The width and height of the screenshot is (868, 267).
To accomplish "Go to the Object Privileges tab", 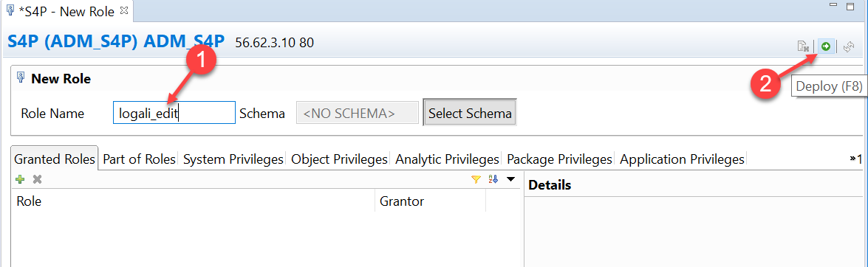I will (x=339, y=159).
